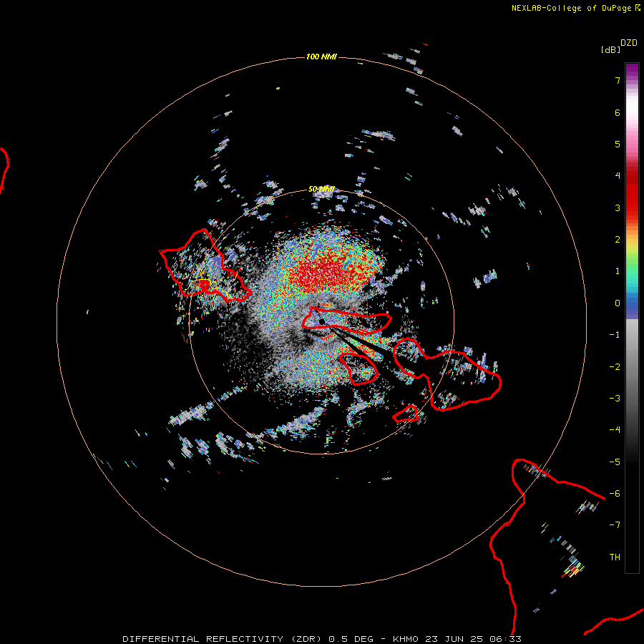The width and height of the screenshot is (644, 644).
Task: Click the -3 value on the scale
Action: pos(615,399)
